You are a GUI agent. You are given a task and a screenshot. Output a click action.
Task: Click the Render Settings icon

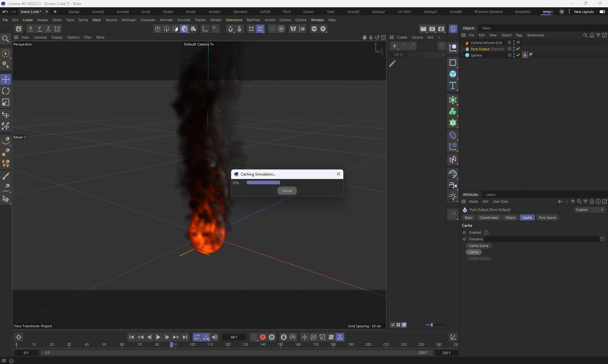point(441,29)
